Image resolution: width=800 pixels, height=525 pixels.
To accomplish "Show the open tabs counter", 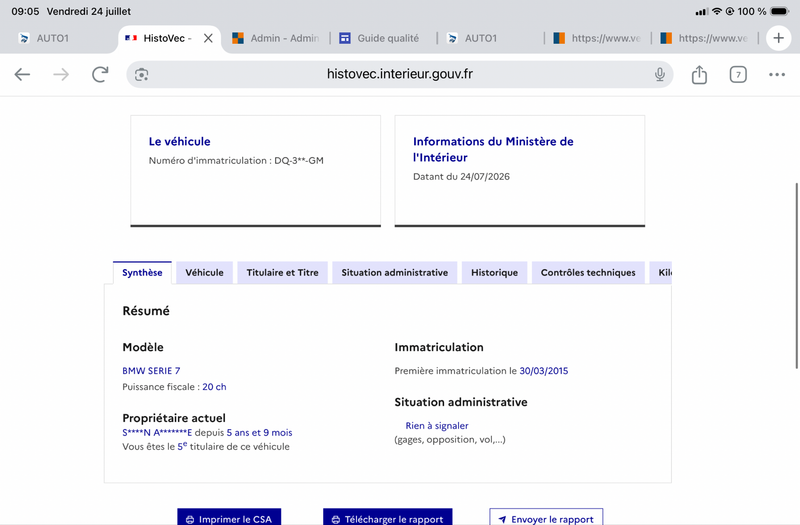I will [738, 74].
